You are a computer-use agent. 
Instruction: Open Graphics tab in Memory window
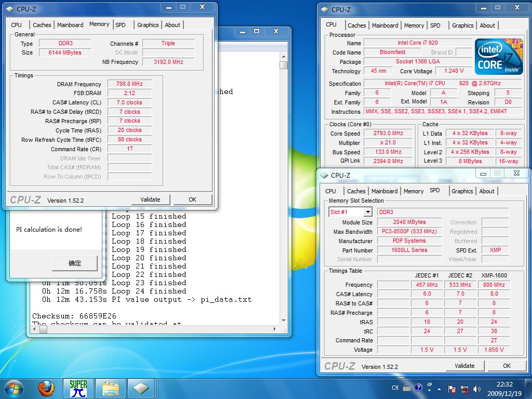(x=148, y=25)
